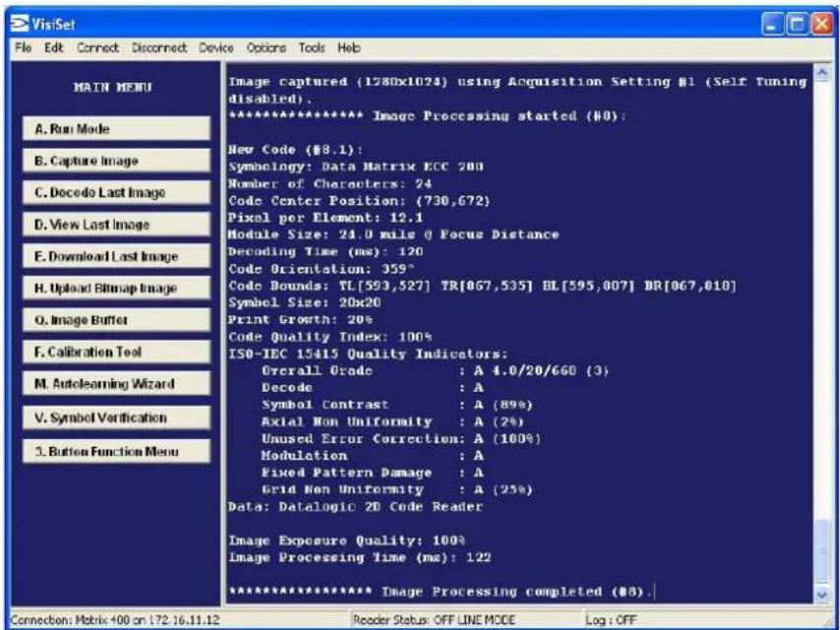Click the 'Code Bounds' line

coord(483,285)
